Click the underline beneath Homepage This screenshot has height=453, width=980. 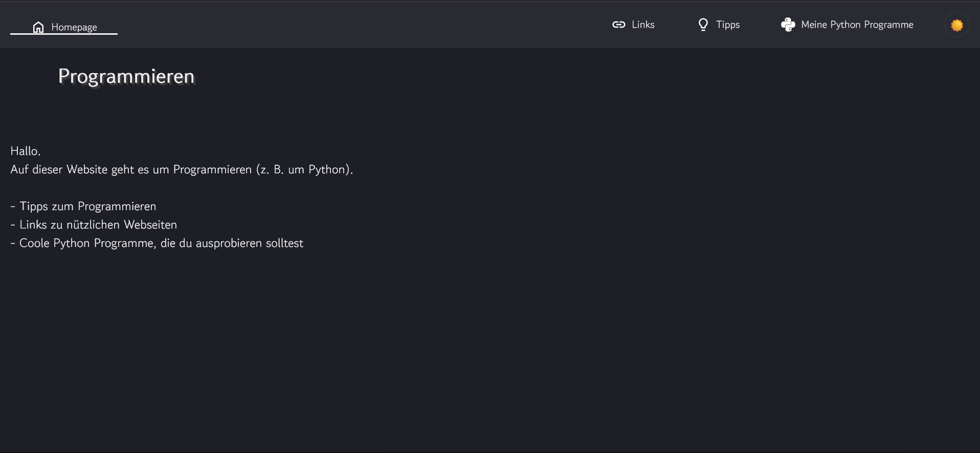(64, 35)
